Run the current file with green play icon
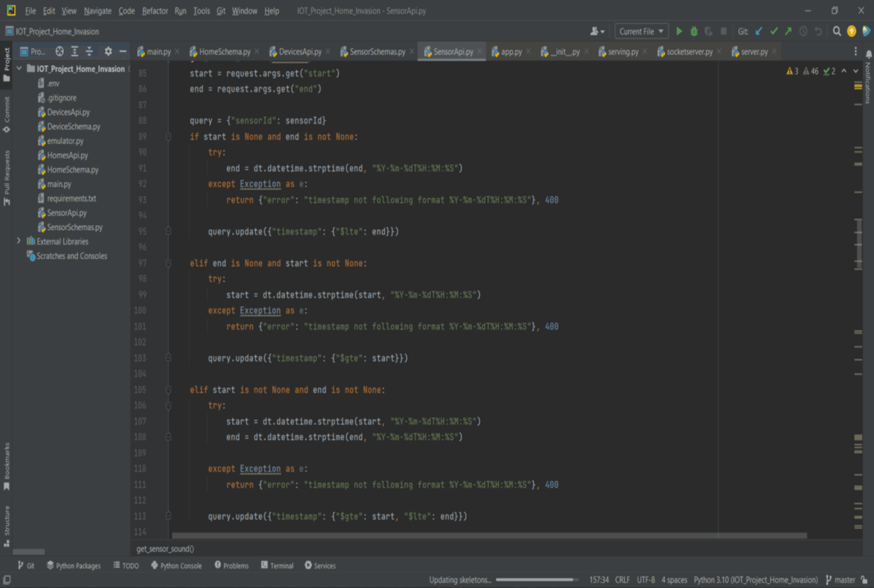The image size is (874, 588). point(679,31)
